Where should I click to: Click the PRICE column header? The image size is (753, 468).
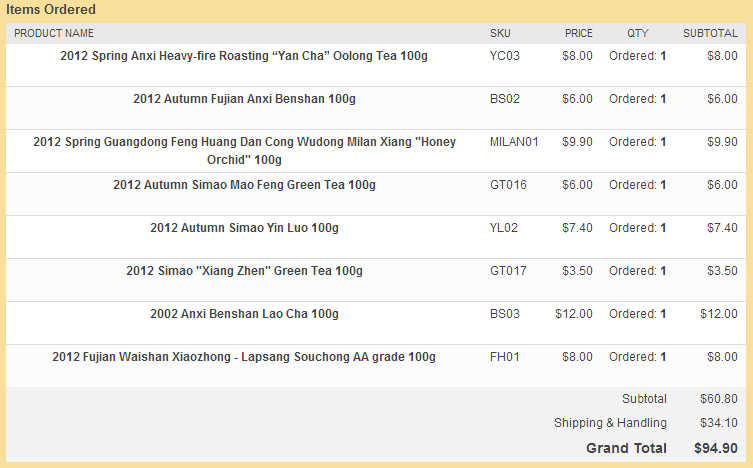click(579, 33)
